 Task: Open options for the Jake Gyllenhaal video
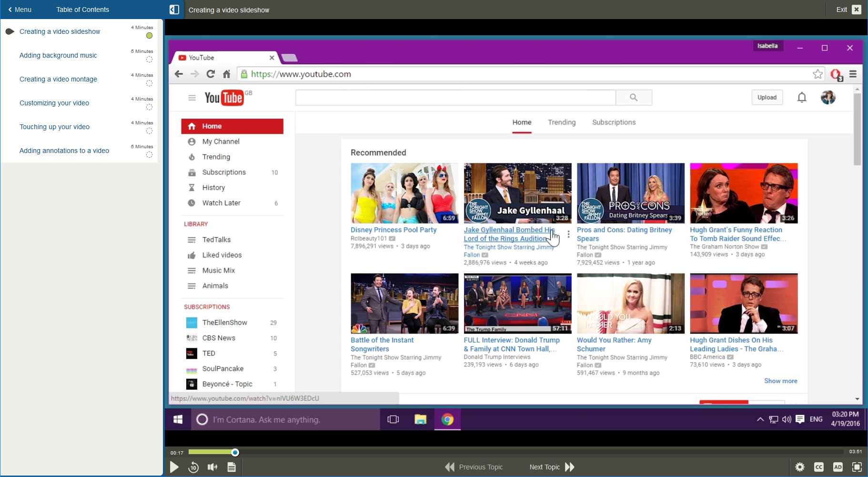point(568,234)
